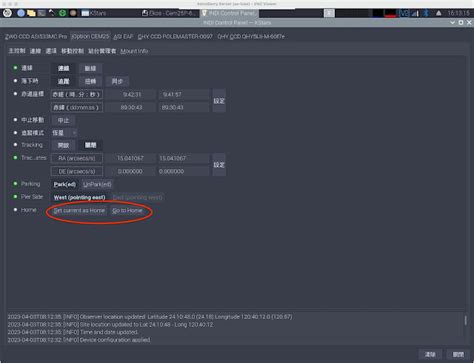Open the 移動控制 motion control sub-tab

(72, 51)
